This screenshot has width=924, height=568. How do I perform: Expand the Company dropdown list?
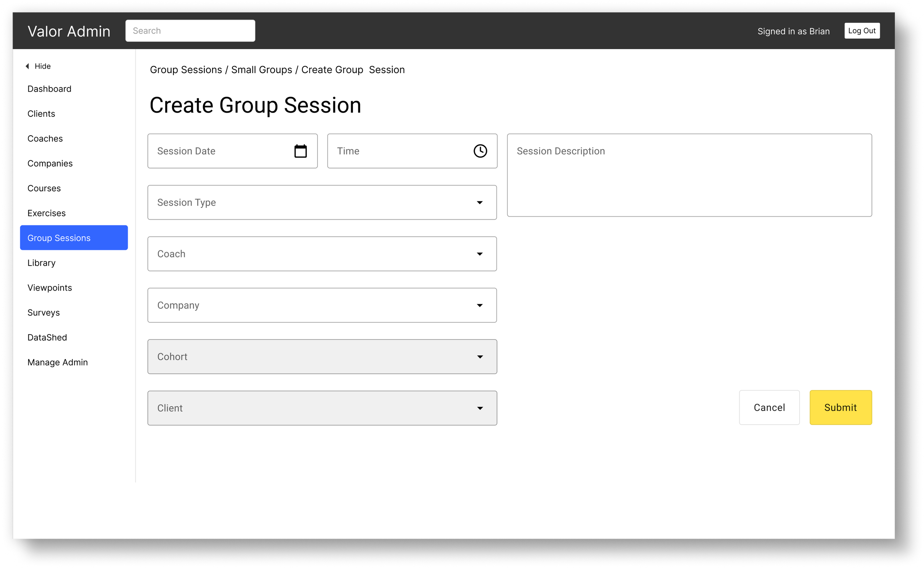[x=480, y=305]
